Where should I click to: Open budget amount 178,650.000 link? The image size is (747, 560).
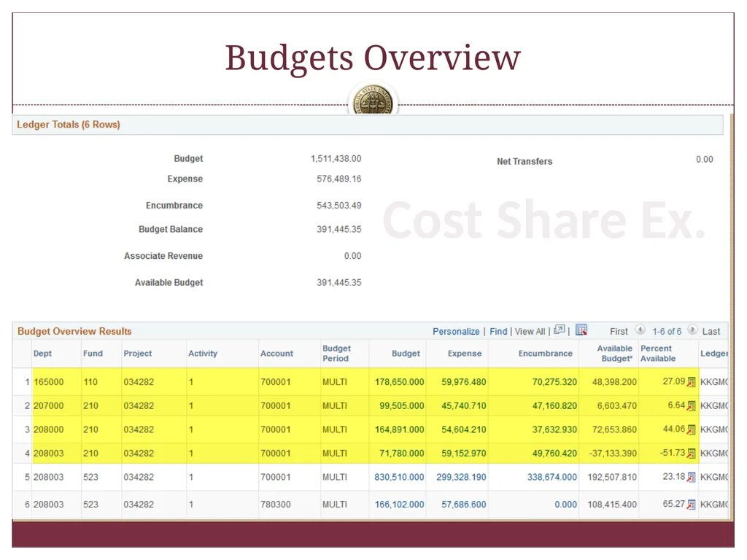399,382
